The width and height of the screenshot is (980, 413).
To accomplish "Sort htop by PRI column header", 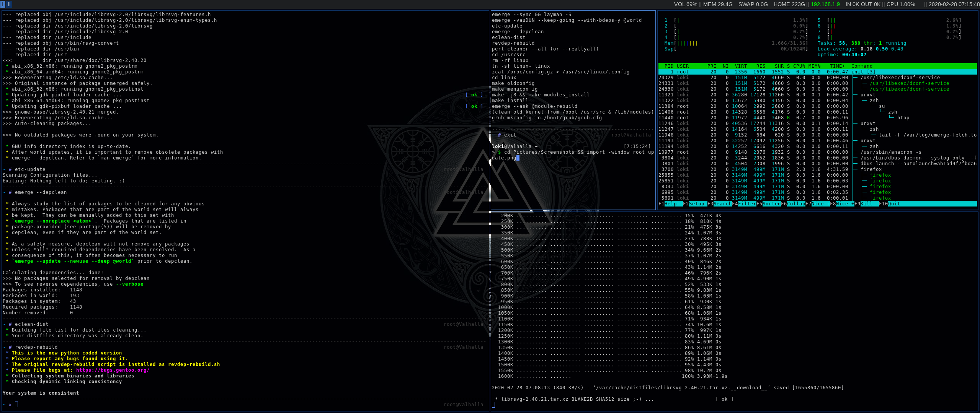I will tap(712, 66).
